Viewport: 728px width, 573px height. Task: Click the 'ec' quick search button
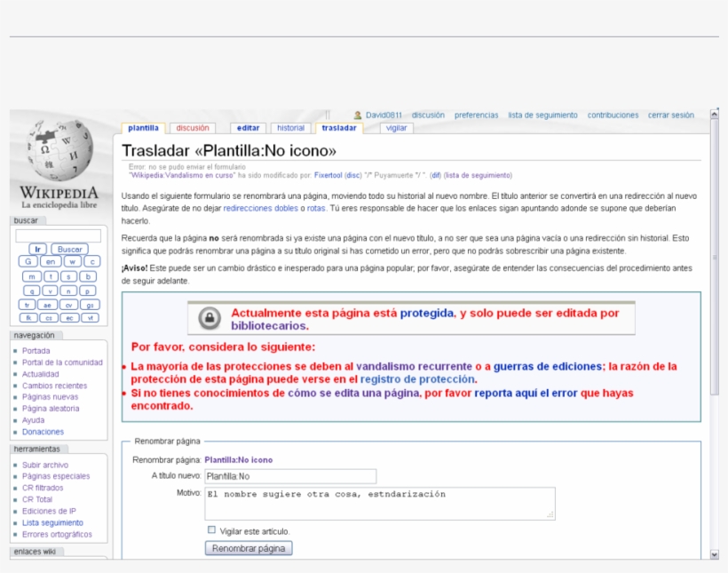[x=69, y=318]
